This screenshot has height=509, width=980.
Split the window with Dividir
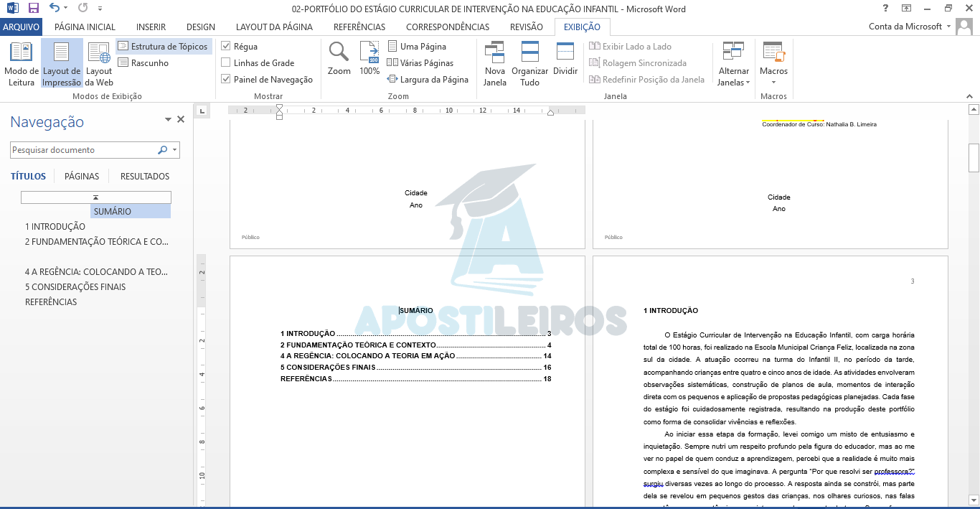click(565, 59)
